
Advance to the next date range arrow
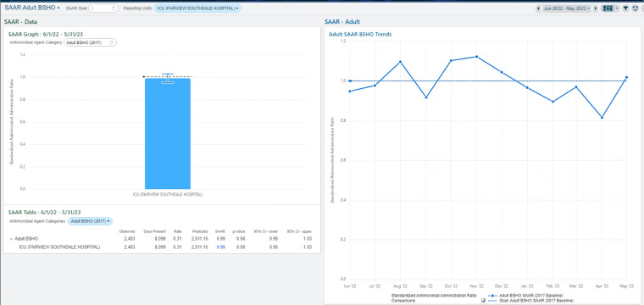pyautogui.click(x=596, y=8)
